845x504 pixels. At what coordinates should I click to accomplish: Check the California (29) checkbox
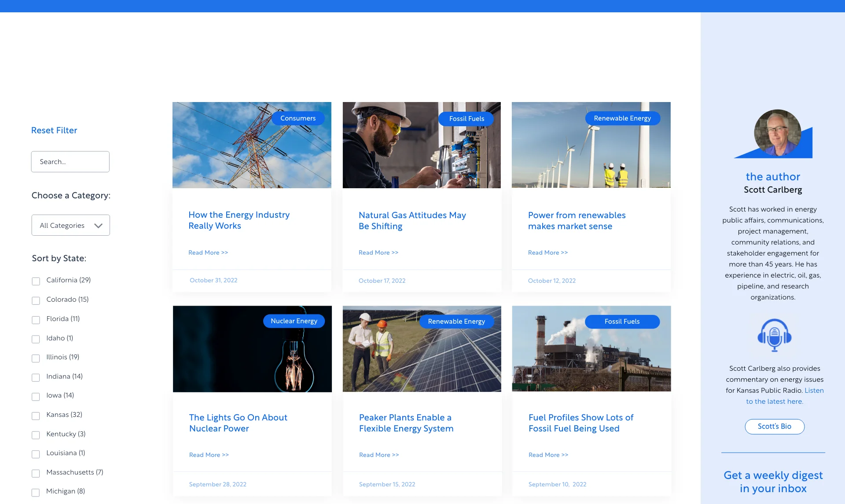(x=36, y=281)
